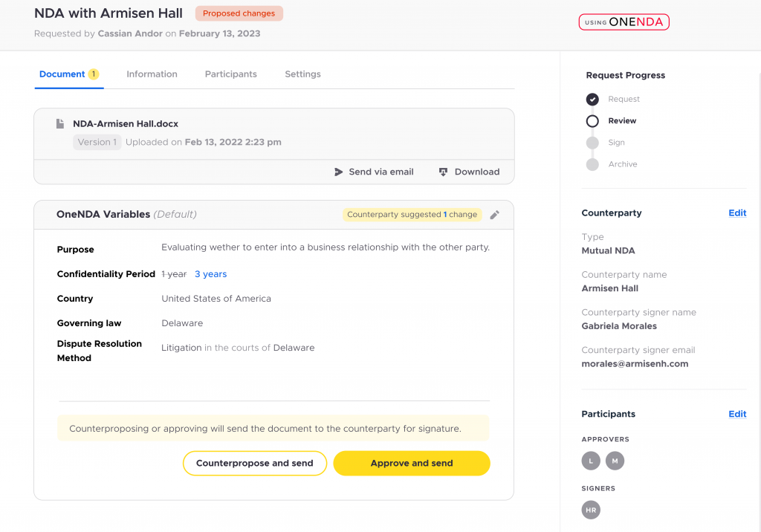Click the Counterparty suggested 1 change badge
The image size is (761, 532).
[x=412, y=215]
